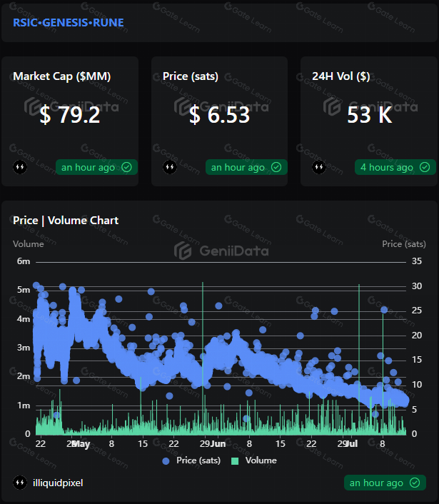Open the illiquidpixel author link

[x=58, y=483]
